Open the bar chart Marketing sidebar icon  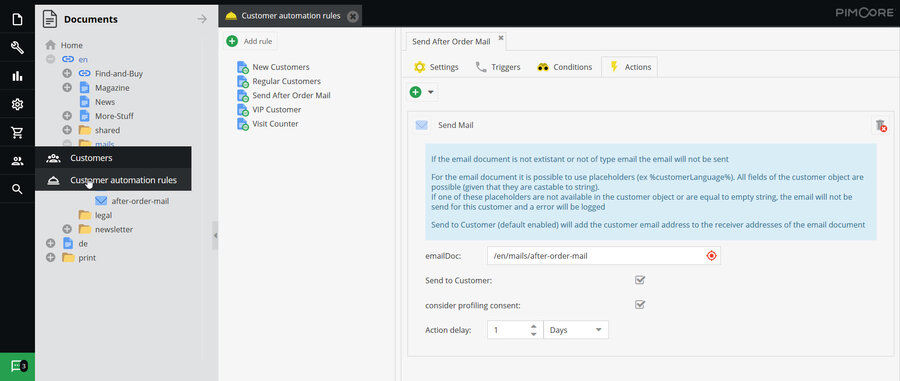tap(17, 76)
